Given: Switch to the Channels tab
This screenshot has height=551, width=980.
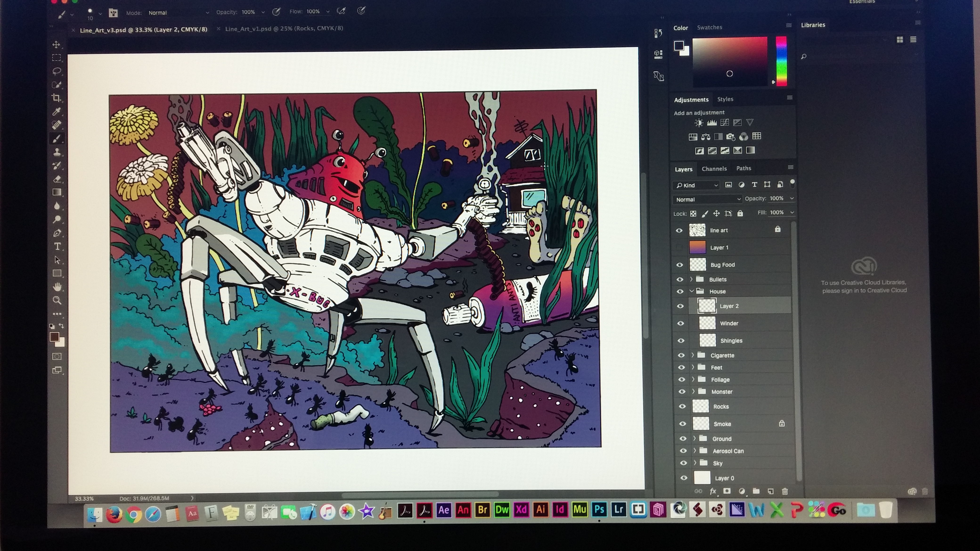Looking at the screenshot, I should (714, 168).
